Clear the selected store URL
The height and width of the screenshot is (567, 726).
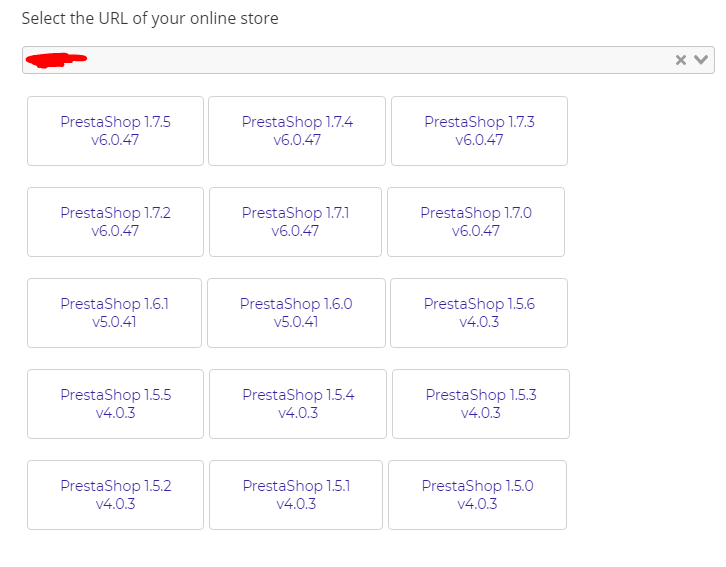(681, 60)
